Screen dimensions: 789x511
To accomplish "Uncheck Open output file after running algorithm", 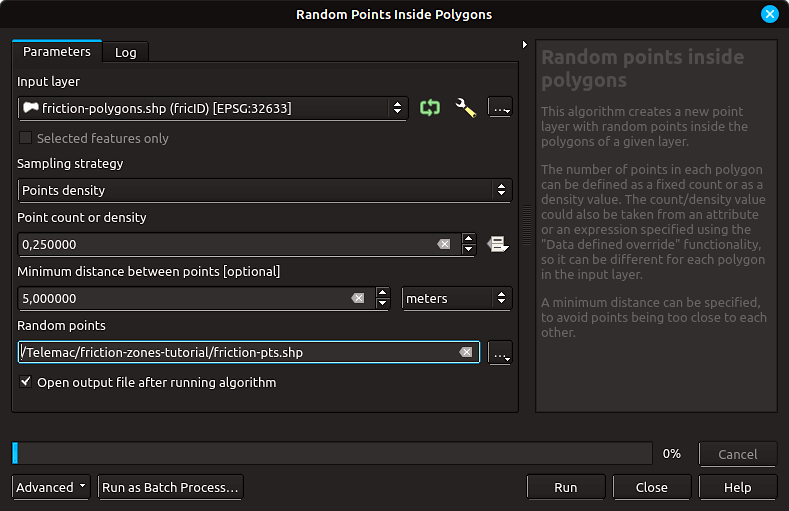I will [x=25, y=382].
